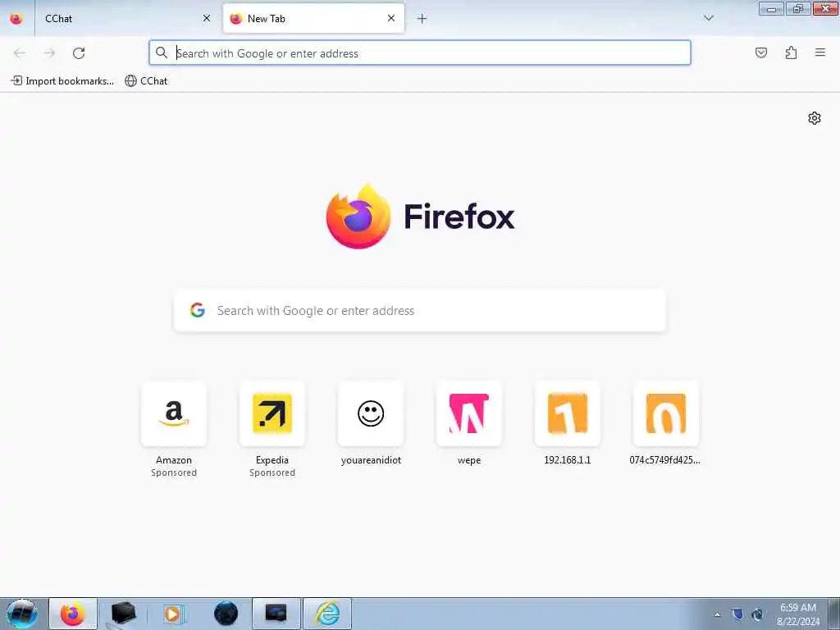This screenshot has height=630, width=840.
Task: Launch Windows Media Player from taskbar
Action: (x=172, y=614)
